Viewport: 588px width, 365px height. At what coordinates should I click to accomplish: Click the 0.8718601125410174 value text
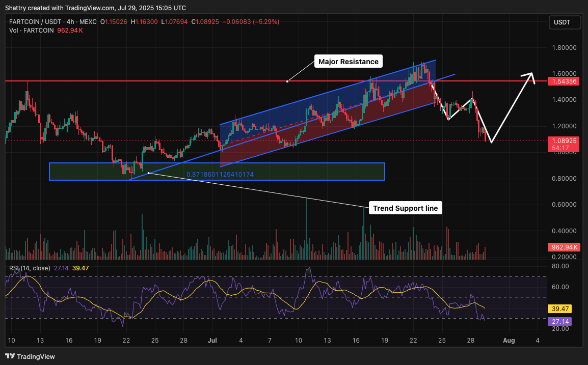tap(220, 175)
